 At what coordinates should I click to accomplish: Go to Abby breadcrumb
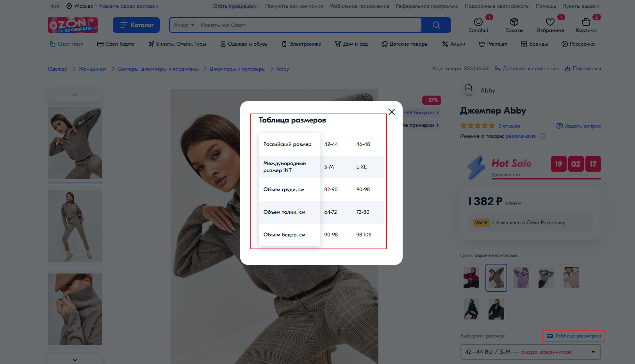tap(283, 69)
